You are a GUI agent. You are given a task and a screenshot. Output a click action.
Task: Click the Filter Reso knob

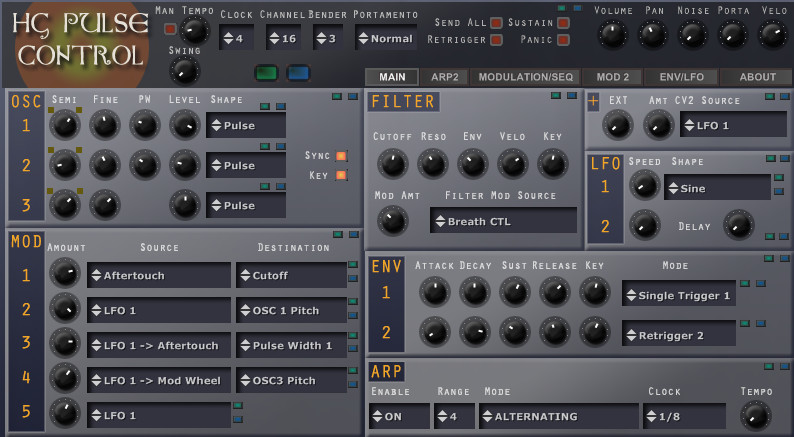(432, 164)
